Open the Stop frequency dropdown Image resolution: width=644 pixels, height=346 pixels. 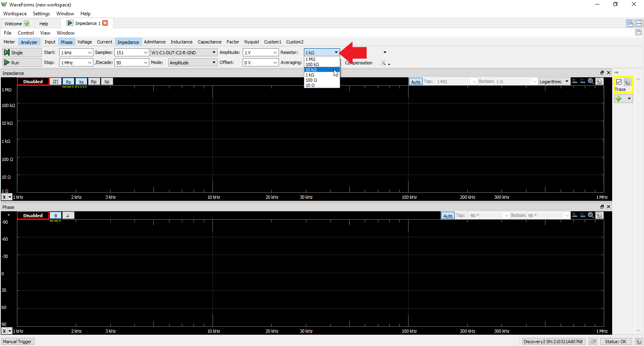89,63
